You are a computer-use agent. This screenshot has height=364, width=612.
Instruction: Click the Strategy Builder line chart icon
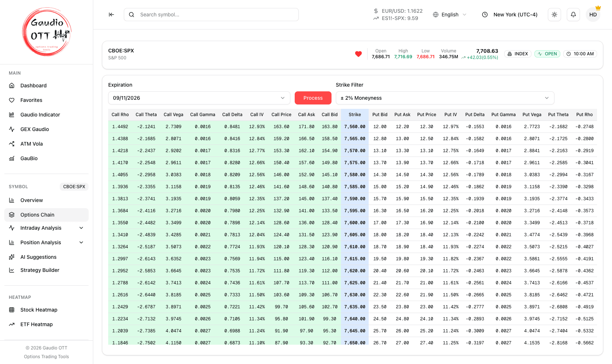[12, 270]
